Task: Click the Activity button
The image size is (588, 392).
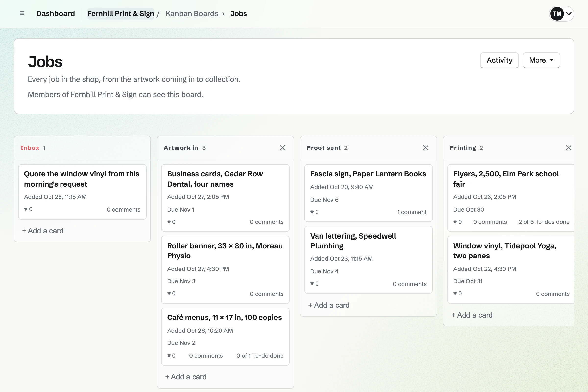Action: click(499, 60)
